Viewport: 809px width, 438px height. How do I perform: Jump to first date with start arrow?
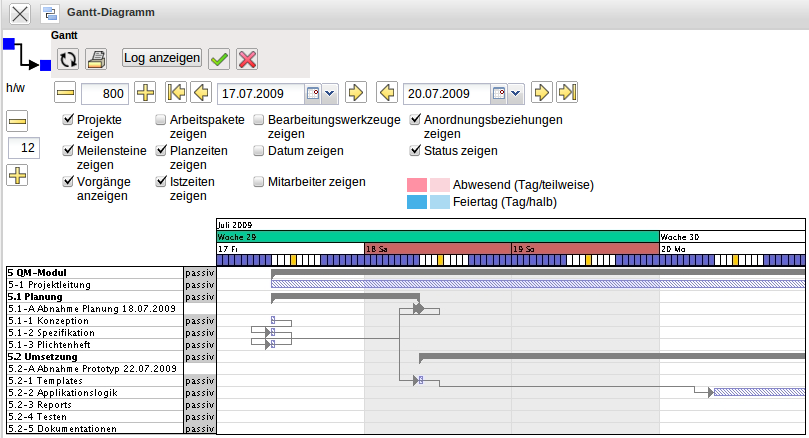pos(176,93)
